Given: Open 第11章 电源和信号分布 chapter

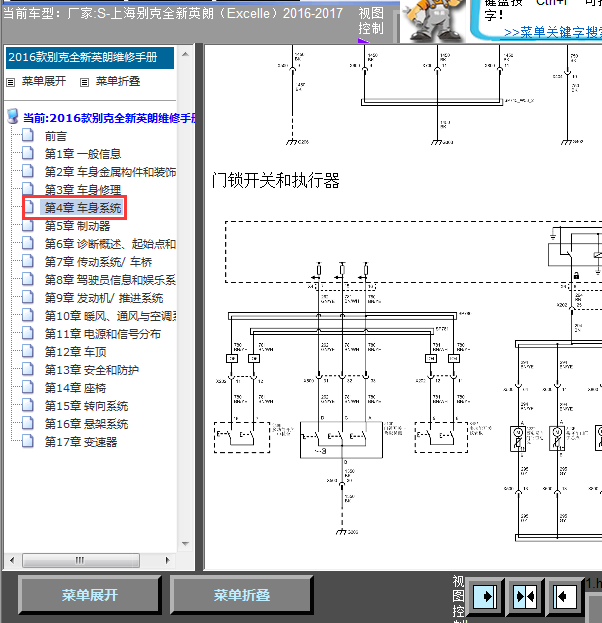Looking at the screenshot, I should click(103, 334).
